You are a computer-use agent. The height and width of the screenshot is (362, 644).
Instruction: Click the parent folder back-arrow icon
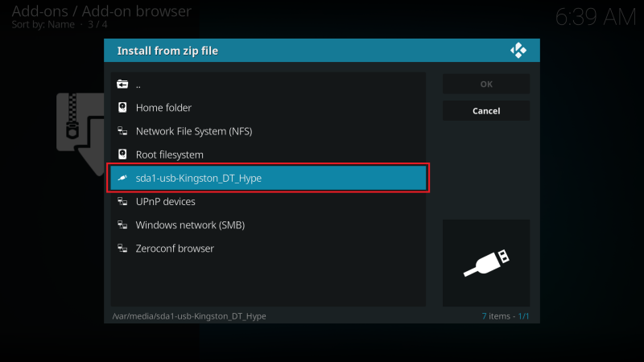click(122, 84)
